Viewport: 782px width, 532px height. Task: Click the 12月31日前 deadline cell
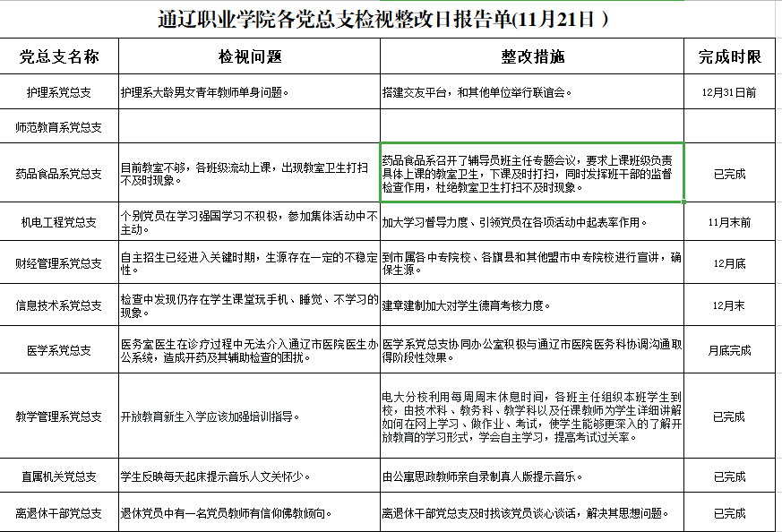[x=730, y=91]
